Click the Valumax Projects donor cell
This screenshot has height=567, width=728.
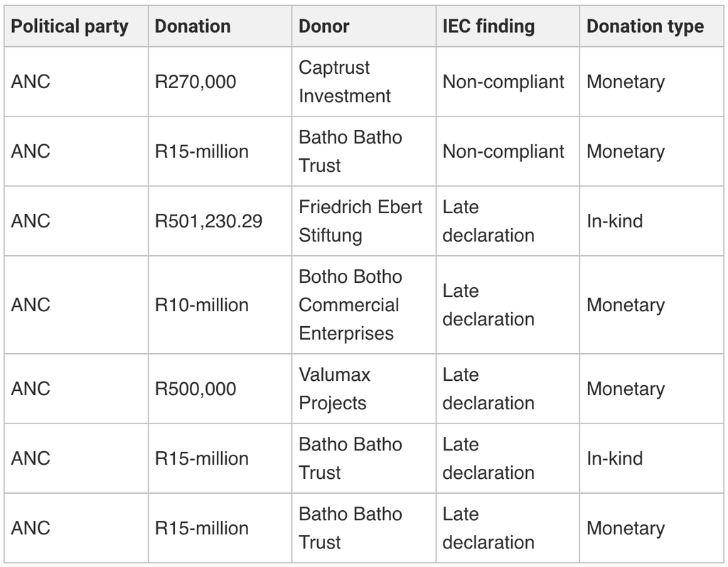click(364, 389)
